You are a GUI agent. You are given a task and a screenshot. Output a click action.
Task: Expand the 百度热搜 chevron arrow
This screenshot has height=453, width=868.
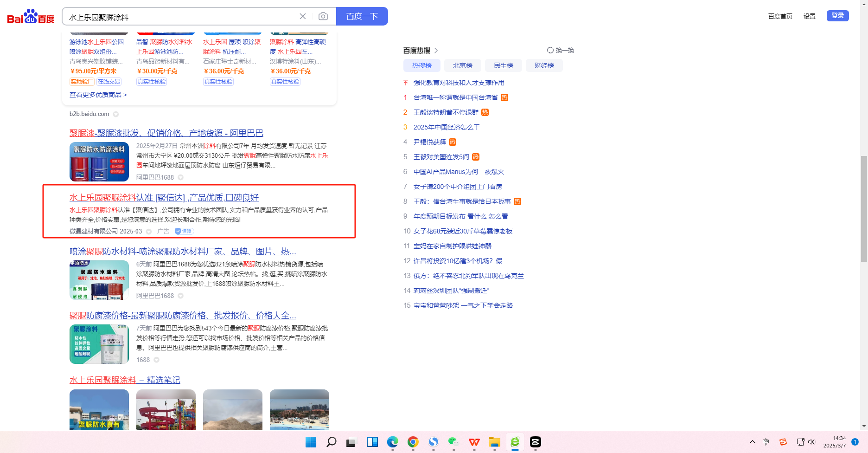(x=436, y=51)
